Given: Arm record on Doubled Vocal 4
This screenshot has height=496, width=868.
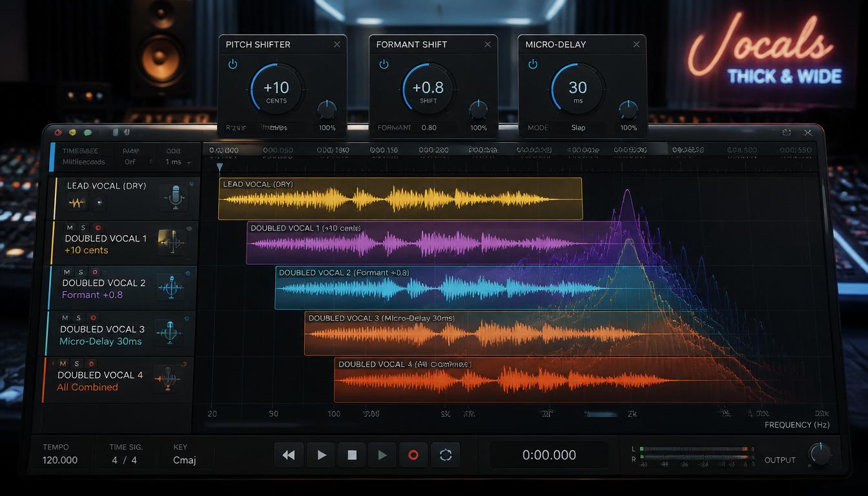Looking at the screenshot, I should click(x=91, y=364).
